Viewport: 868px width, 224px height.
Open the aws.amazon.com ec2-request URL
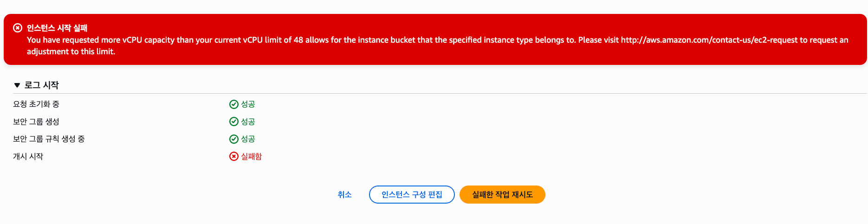click(709, 40)
